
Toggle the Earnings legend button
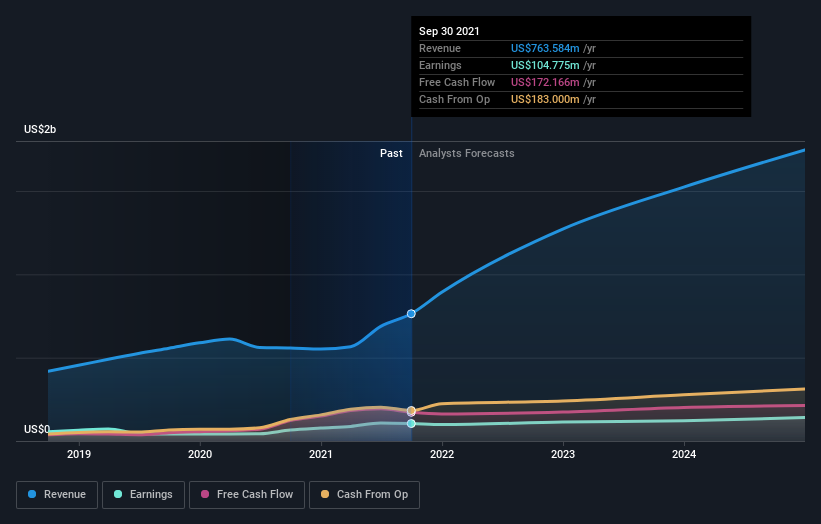tap(143, 495)
